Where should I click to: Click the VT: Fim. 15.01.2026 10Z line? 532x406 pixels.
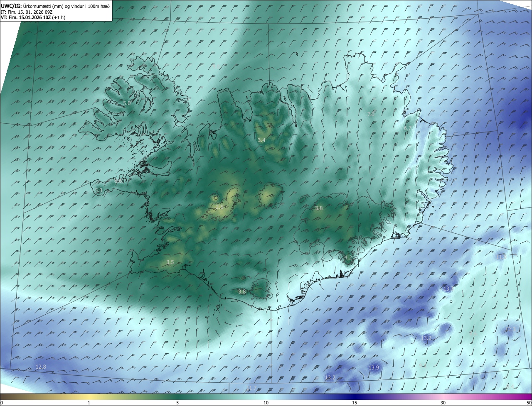tap(33, 17)
